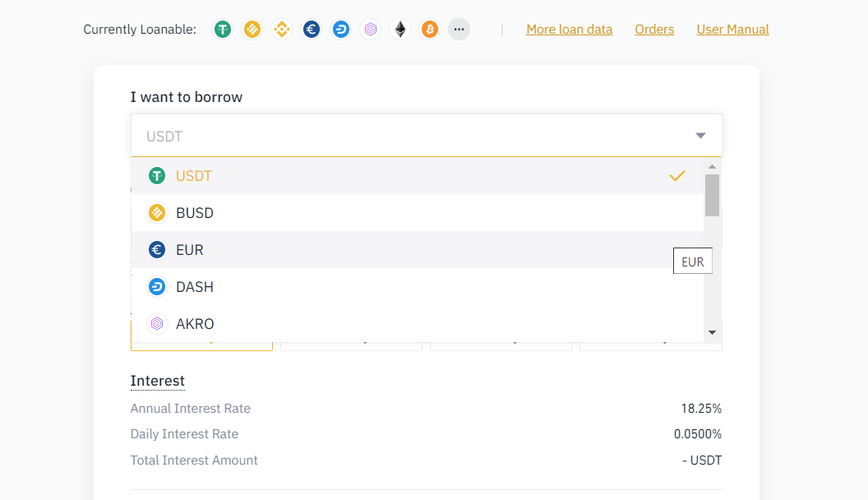Open the More loan data link

coord(569,30)
